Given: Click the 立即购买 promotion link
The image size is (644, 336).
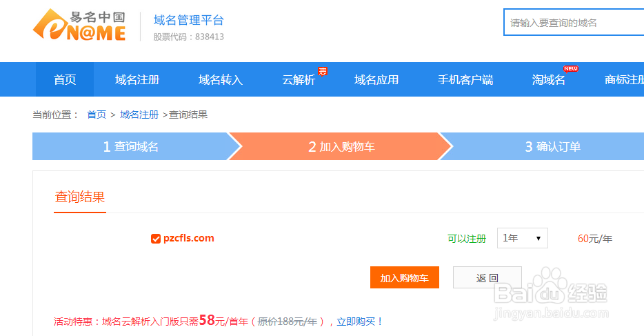Looking at the screenshot, I should [356, 322].
